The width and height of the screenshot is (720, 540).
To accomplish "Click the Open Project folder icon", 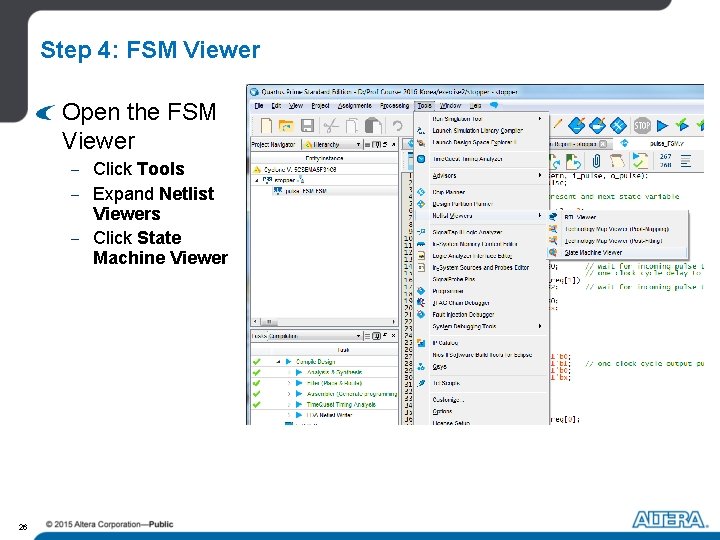I will point(286,125).
